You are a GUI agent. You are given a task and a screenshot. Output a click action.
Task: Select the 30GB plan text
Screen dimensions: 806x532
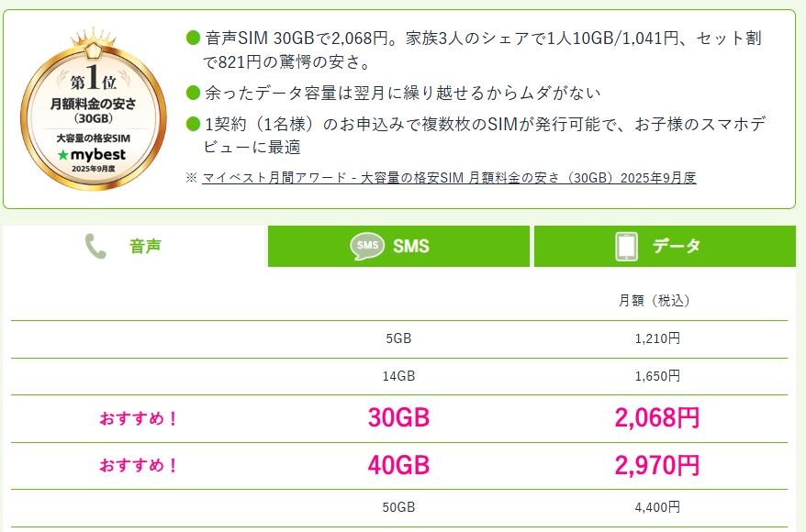(398, 418)
